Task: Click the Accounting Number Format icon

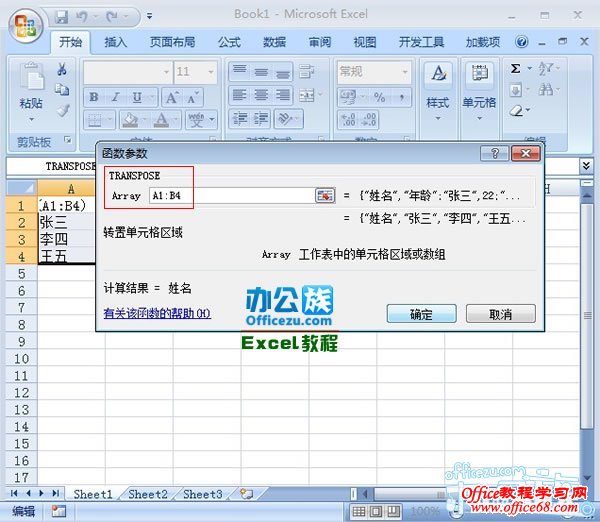Action: coord(348,97)
